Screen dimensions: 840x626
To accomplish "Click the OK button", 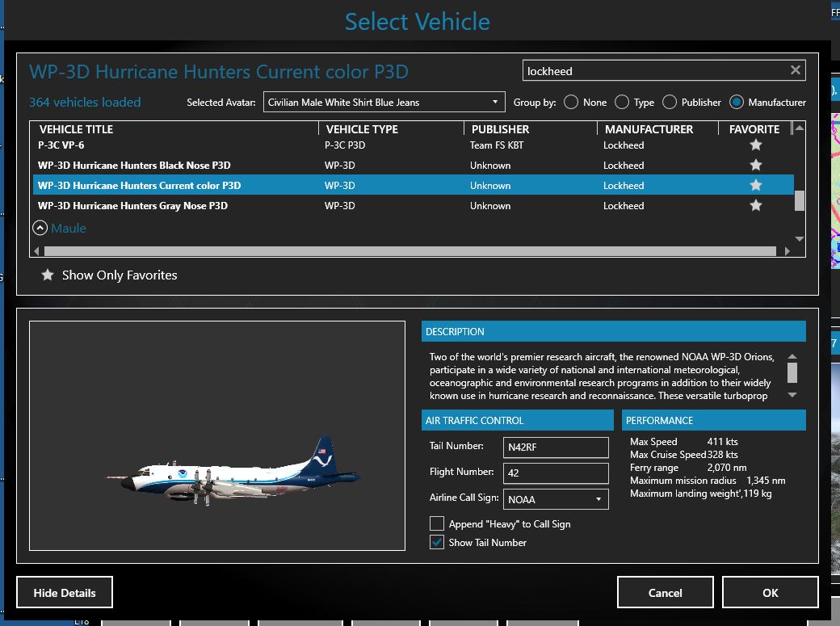I will 770,592.
